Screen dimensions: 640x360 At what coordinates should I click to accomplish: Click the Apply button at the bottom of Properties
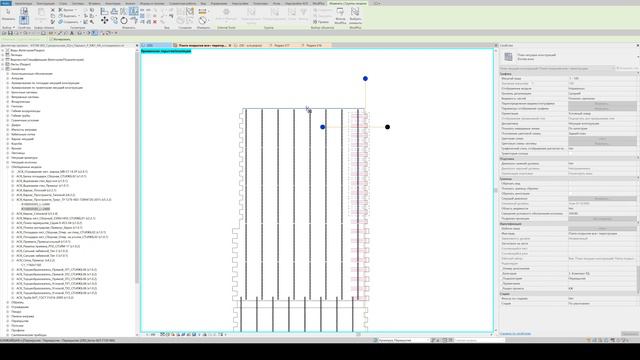(629, 333)
